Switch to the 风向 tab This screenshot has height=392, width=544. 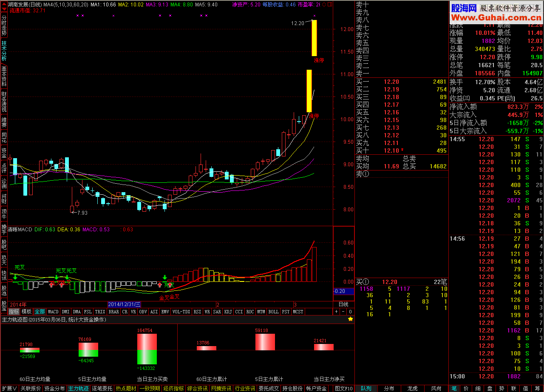point(436,389)
